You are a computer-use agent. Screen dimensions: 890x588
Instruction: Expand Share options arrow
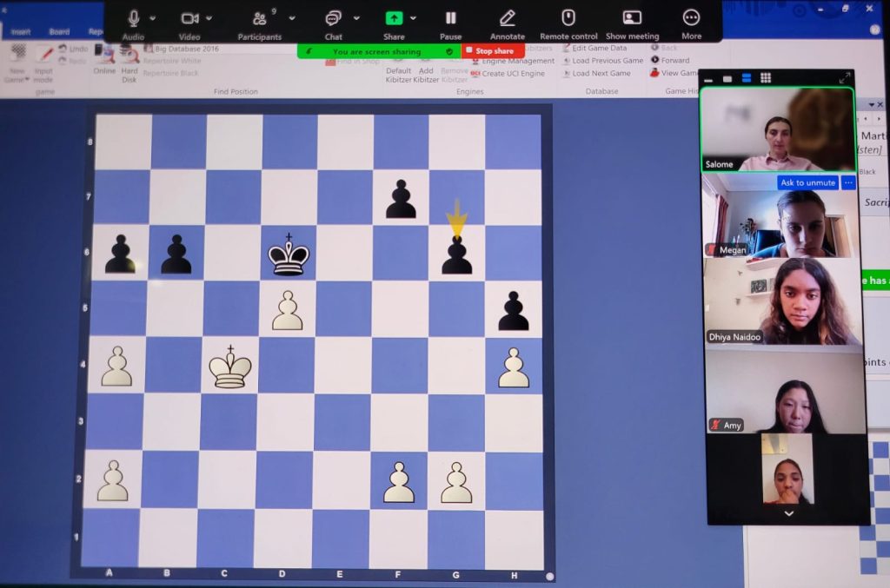(x=413, y=19)
